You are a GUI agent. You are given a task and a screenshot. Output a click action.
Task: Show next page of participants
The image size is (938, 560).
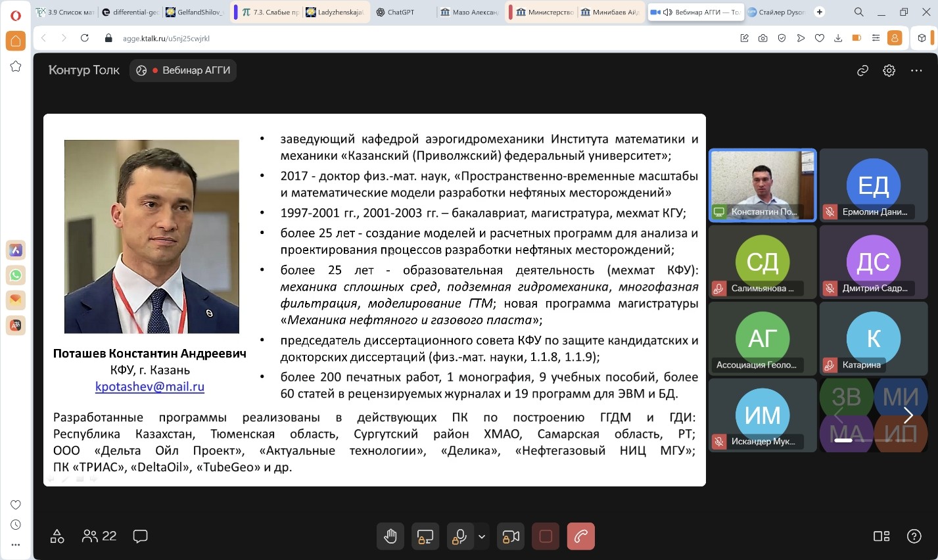[x=908, y=415]
